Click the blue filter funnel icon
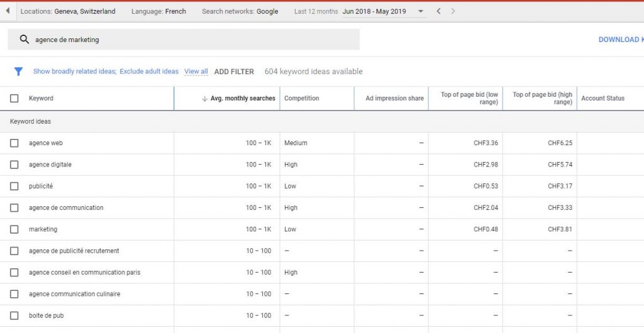 (x=18, y=72)
